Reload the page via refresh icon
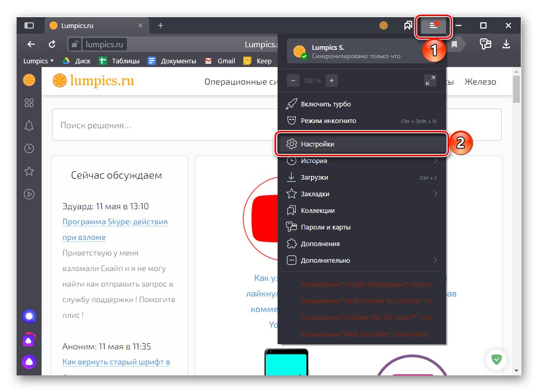This screenshot has width=538, height=392. (52, 45)
